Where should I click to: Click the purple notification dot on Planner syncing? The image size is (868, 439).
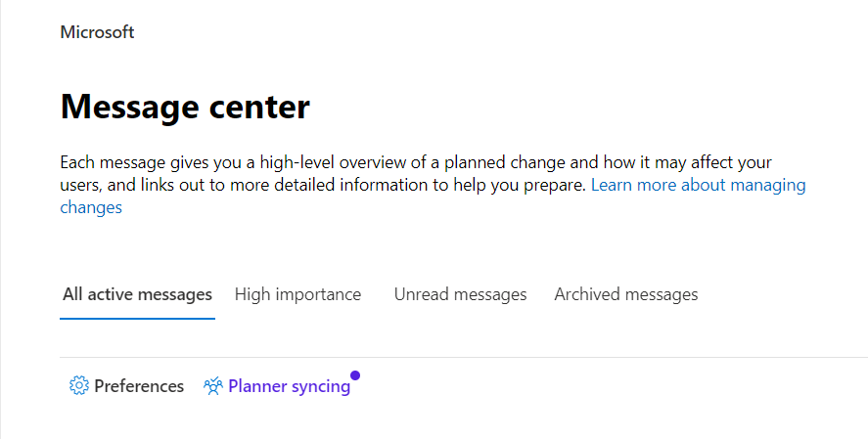click(x=355, y=374)
